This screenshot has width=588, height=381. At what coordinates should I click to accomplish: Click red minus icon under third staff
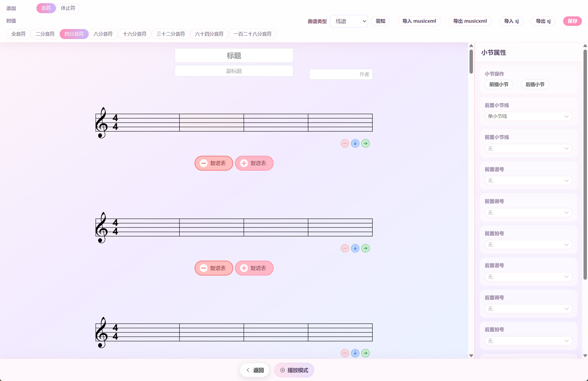(345, 353)
